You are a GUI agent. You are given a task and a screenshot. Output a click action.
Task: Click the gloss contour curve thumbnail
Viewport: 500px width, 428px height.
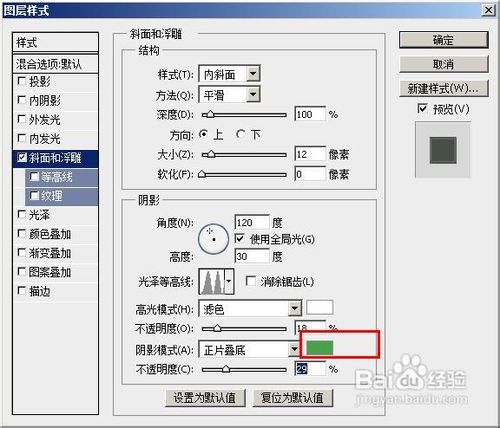[212, 282]
